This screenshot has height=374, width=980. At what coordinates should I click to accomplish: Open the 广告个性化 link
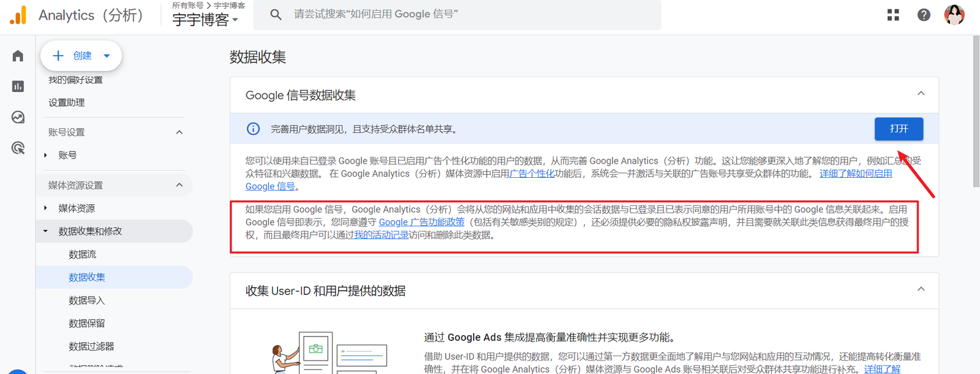click(532, 174)
